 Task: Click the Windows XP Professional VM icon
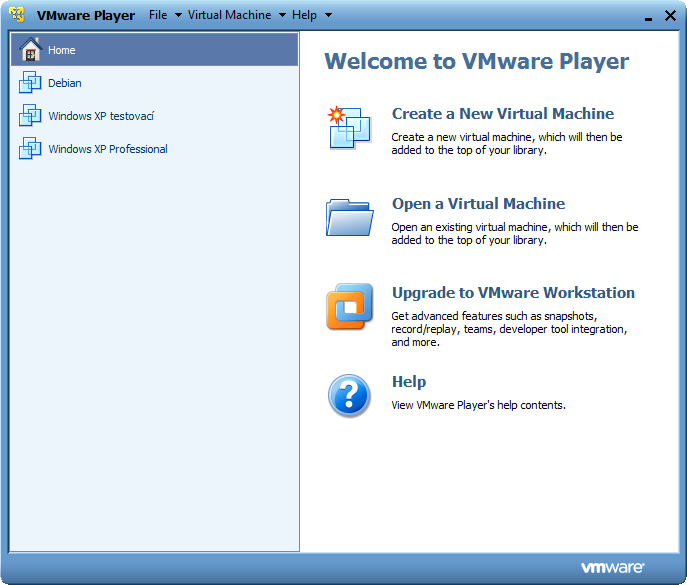[x=30, y=148]
